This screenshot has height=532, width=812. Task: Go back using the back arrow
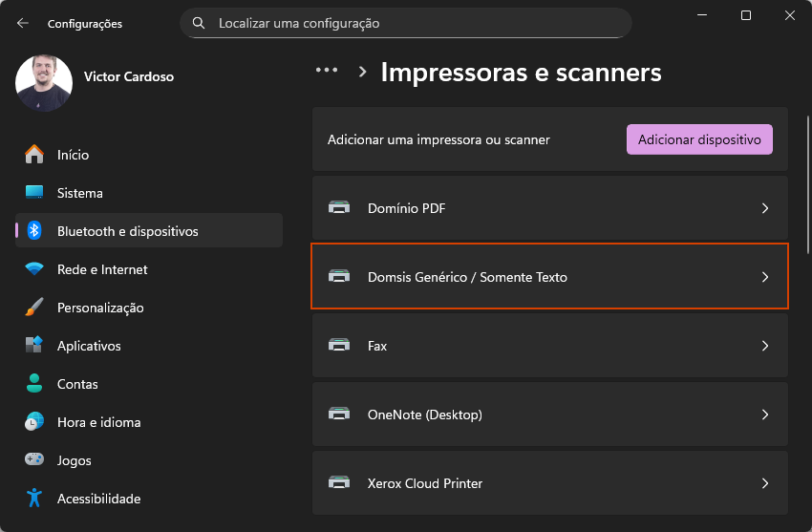pos(23,23)
